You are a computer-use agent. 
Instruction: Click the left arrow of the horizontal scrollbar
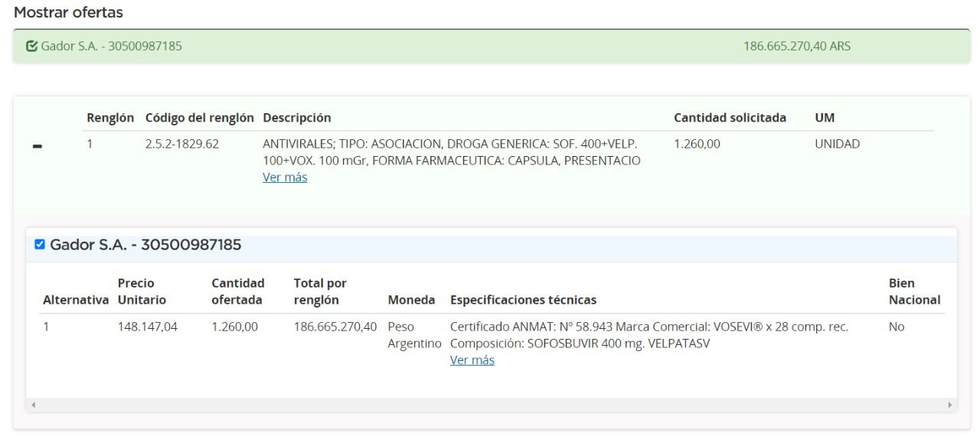click(33, 404)
